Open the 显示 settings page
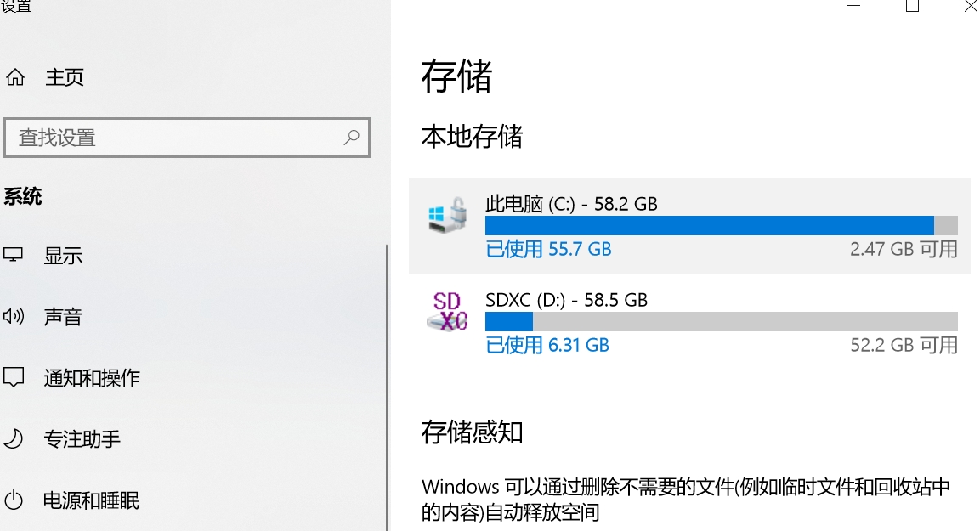 (x=64, y=256)
